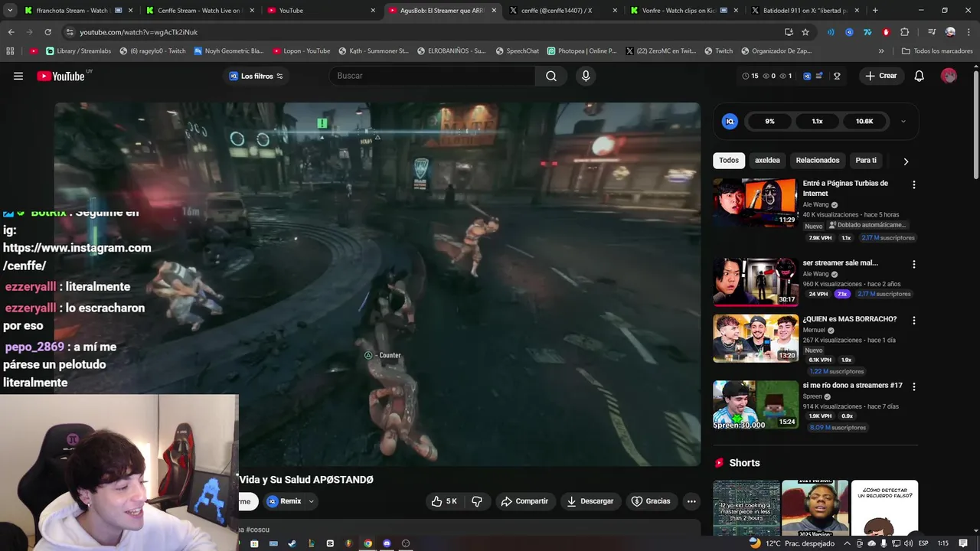This screenshot has height=551, width=980.
Task: Open the blue sound-wave extension icon
Action: [x=831, y=32]
